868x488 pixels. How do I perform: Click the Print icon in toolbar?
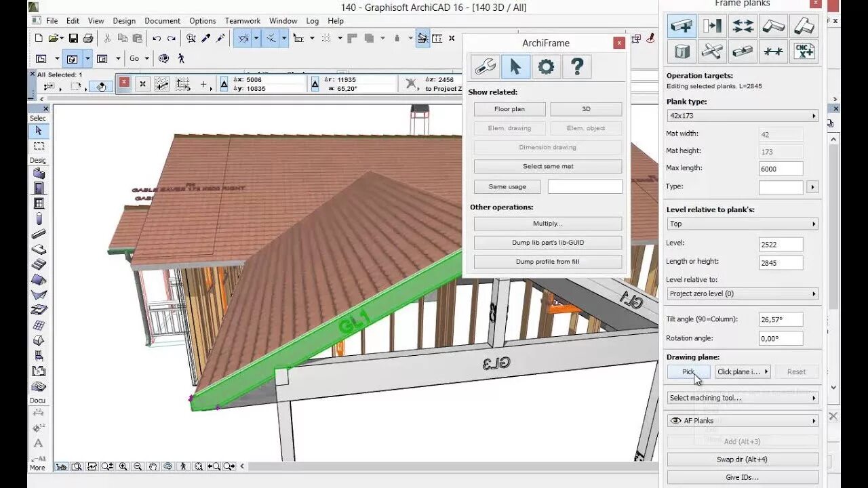coord(87,38)
